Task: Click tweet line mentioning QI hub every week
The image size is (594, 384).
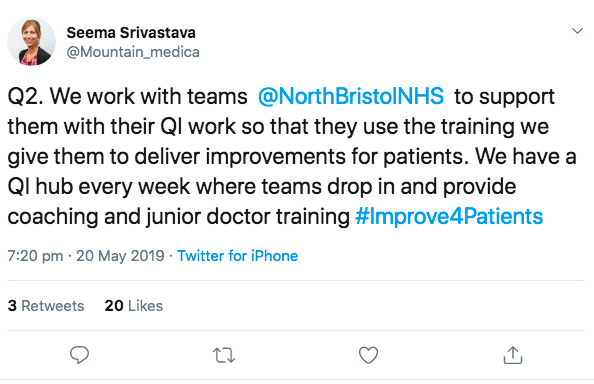Action: tap(262, 187)
